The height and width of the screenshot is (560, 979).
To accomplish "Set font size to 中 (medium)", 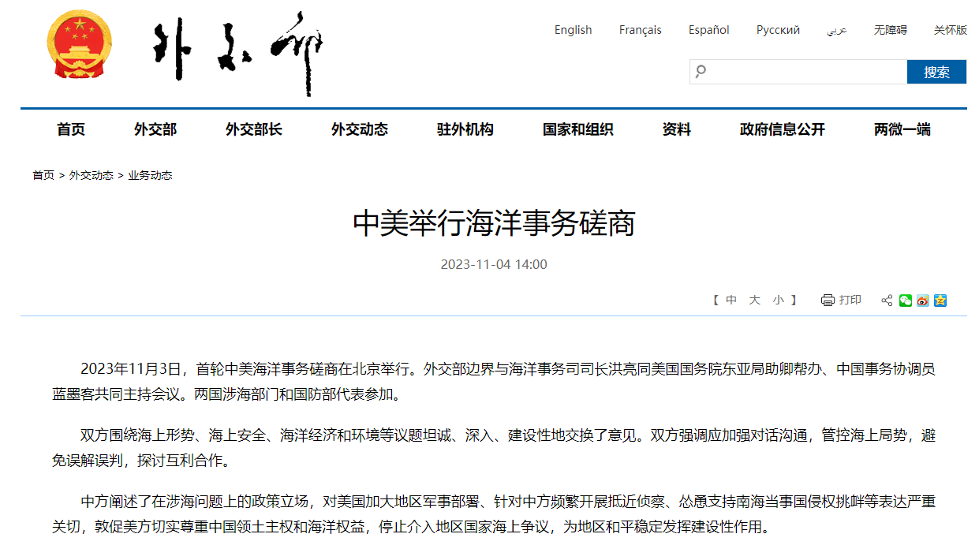I will (x=731, y=300).
